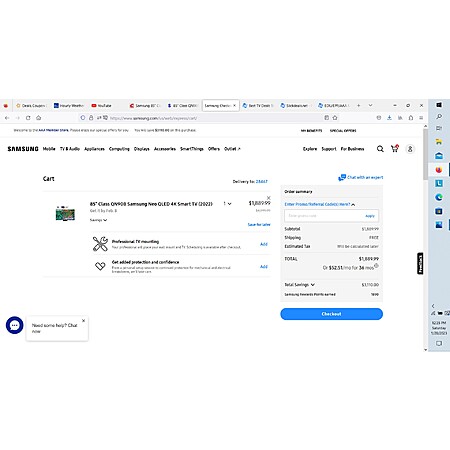The image size is (450, 450).
Task: Open the Appliances menu
Action: pos(94,149)
